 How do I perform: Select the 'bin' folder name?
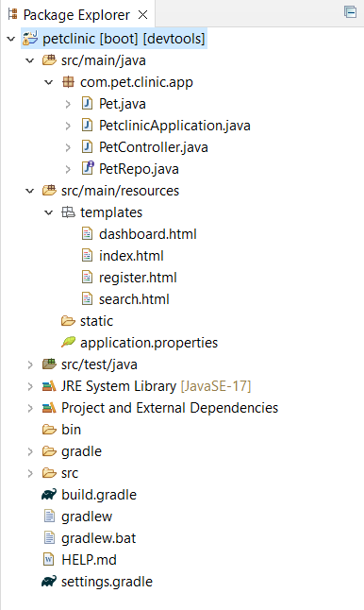click(71, 430)
